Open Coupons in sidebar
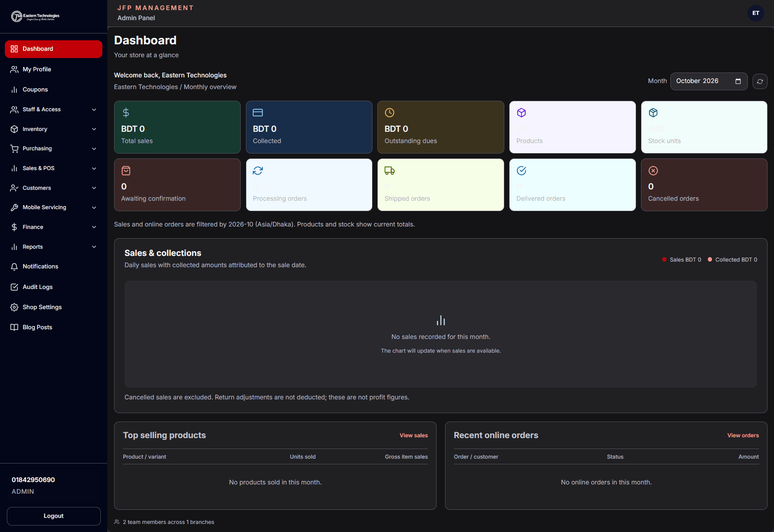 54,89
